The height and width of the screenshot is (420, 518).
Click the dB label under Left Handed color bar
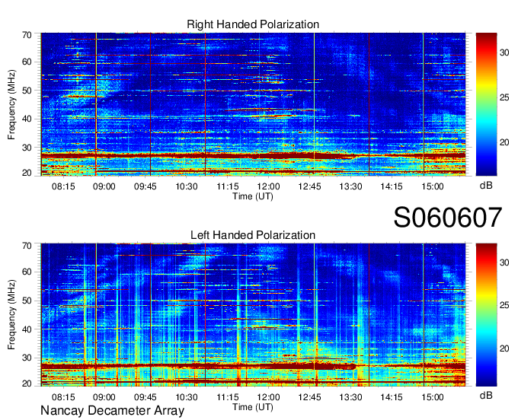pos(486,395)
